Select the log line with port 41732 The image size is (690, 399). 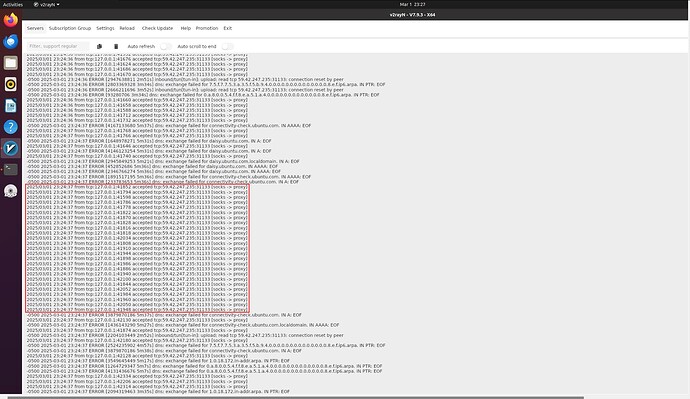[137, 121]
